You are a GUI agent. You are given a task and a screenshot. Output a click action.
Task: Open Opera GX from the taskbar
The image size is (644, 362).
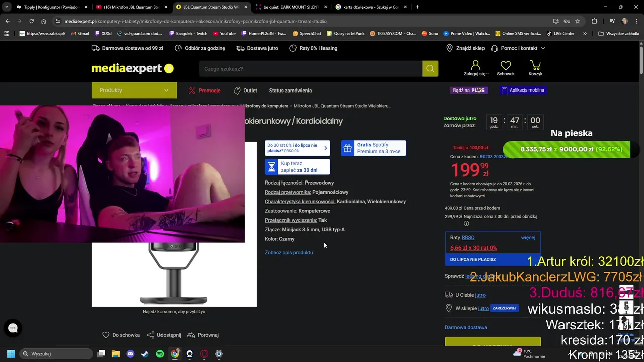click(x=204, y=354)
